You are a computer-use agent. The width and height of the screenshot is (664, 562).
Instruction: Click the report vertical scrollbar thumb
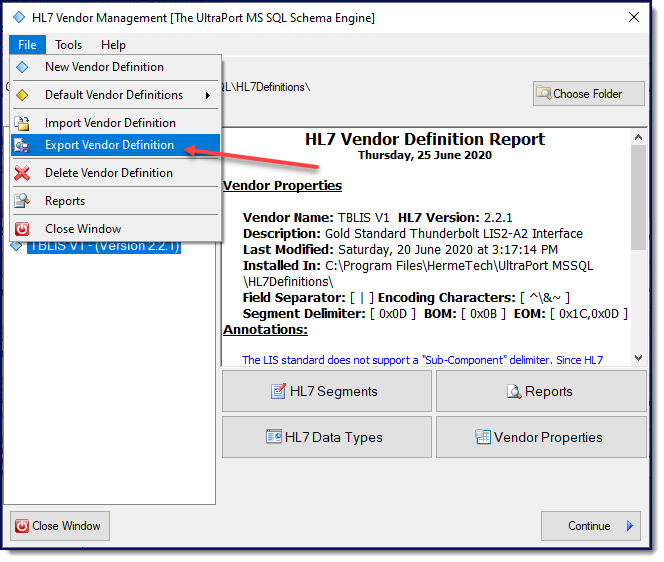(638, 198)
